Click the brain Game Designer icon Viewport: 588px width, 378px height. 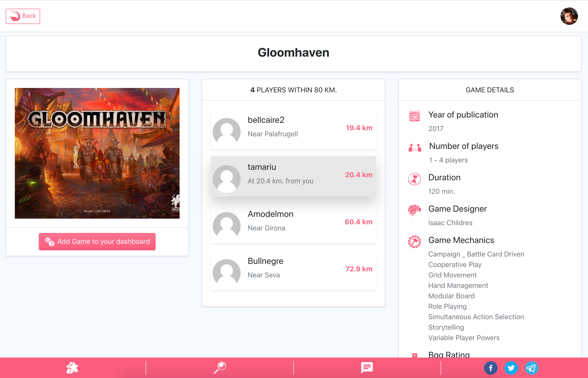click(x=414, y=210)
